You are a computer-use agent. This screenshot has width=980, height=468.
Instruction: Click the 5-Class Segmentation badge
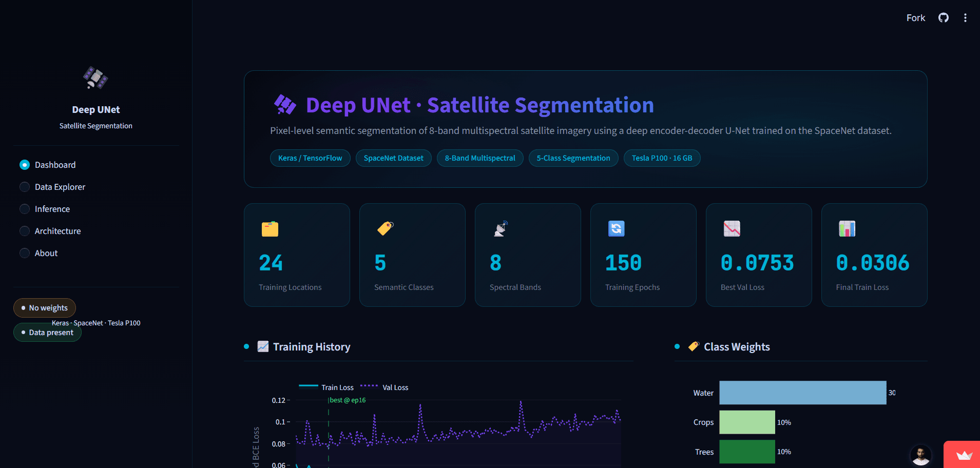(573, 158)
